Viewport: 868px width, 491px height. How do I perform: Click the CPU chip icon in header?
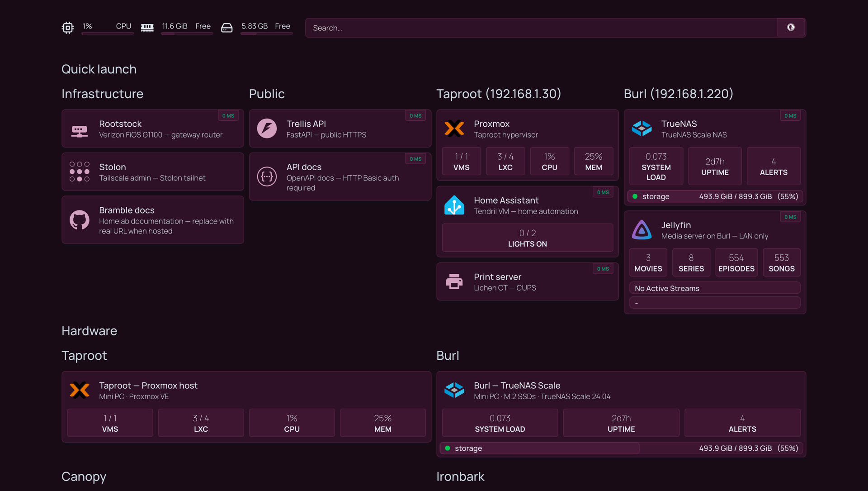click(x=68, y=28)
